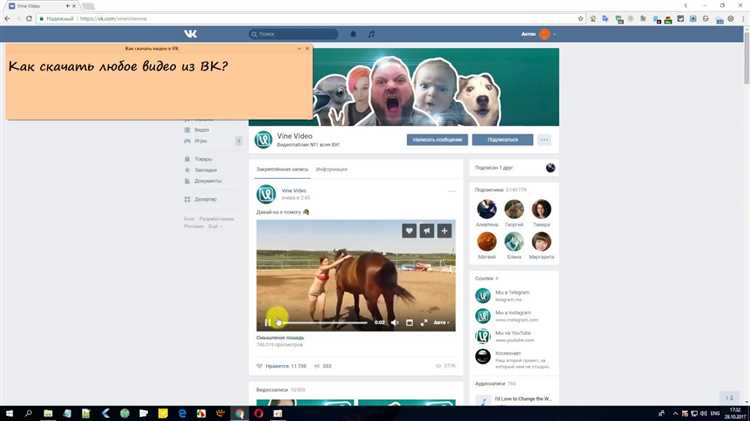Click the megaphone share icon on video

426,231
